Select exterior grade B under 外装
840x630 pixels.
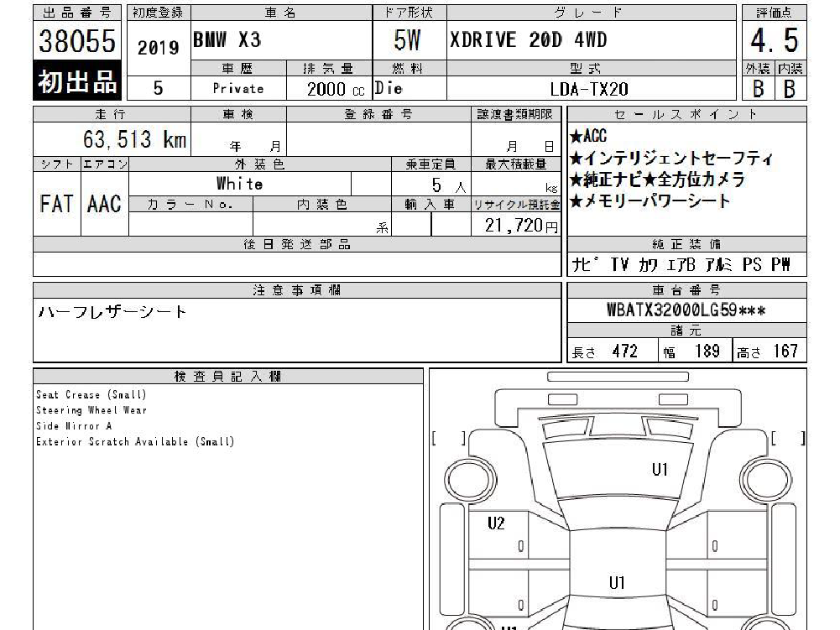(x=758, y=89)
